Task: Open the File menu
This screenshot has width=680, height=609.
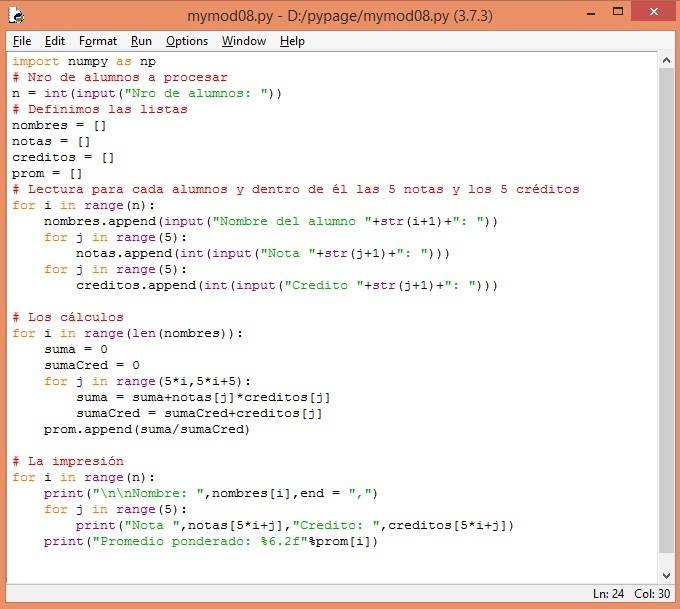Action: [x=22, y=41]
